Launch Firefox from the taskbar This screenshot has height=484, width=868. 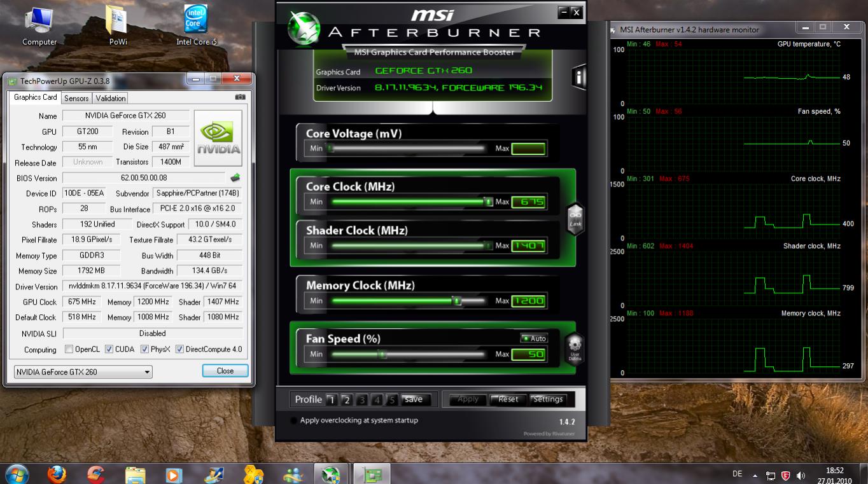(57, 474)
